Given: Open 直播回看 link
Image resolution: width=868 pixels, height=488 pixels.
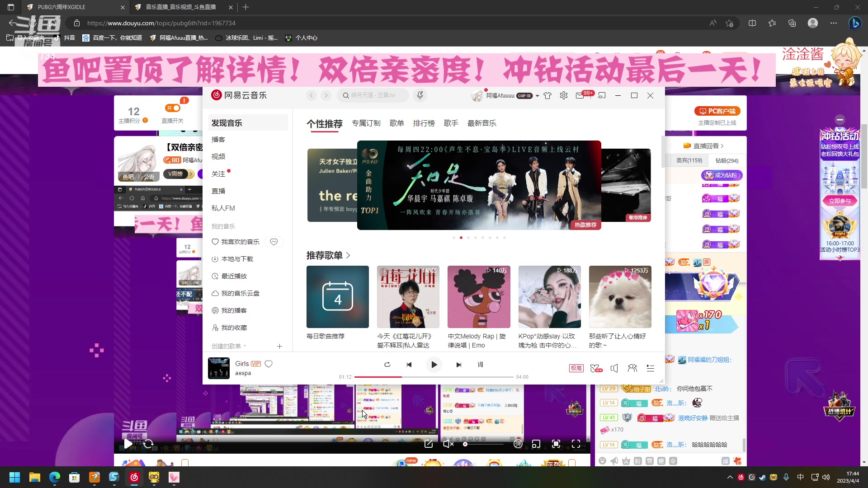Looking at the screenshot, I should tap(703, 146).
